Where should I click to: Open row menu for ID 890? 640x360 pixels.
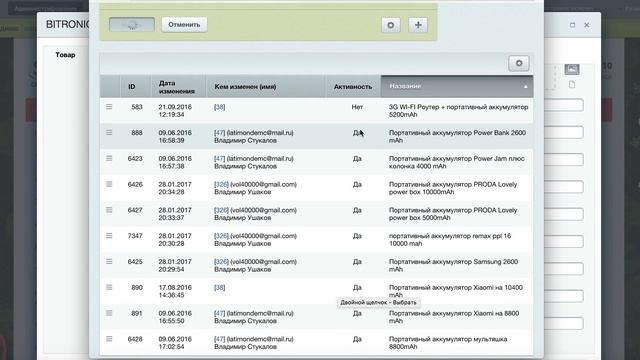[x=109, y=287]
